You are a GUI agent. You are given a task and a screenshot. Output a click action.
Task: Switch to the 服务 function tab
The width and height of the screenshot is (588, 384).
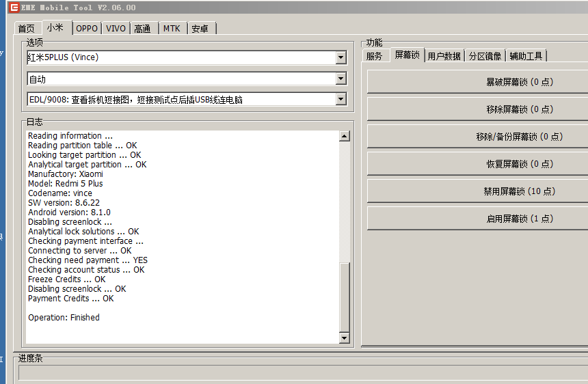[x=375, y=56]
